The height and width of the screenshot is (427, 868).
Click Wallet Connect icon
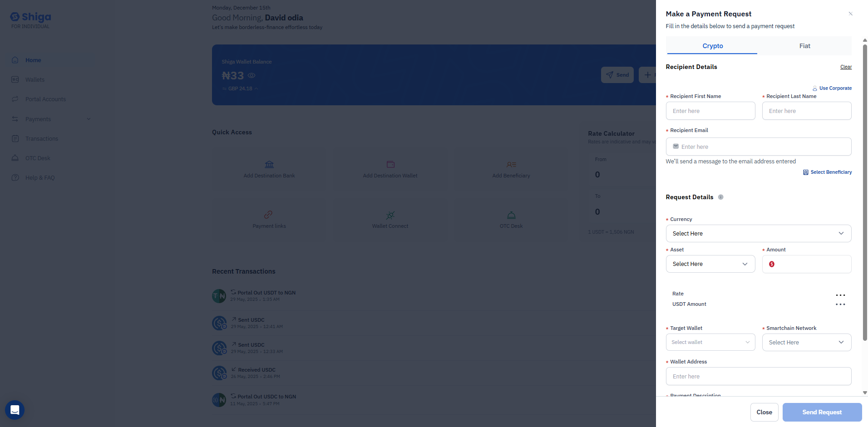[x=390, y=215]
